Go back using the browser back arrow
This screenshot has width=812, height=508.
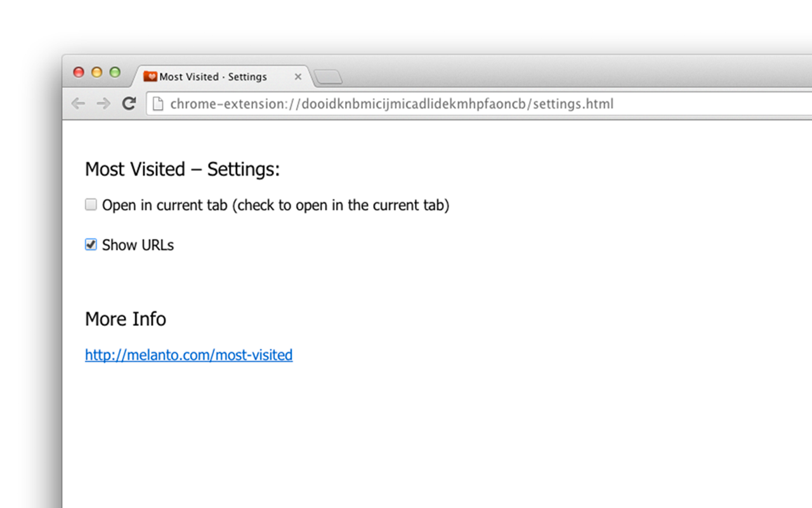tap(78, 104)
